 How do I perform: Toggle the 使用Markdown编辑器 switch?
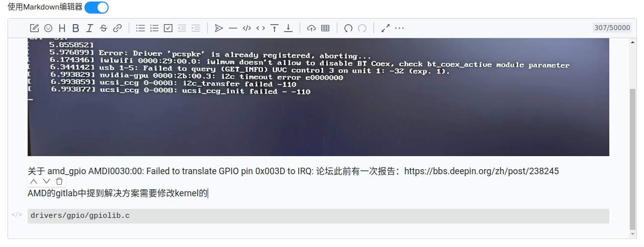click(97, 8)
